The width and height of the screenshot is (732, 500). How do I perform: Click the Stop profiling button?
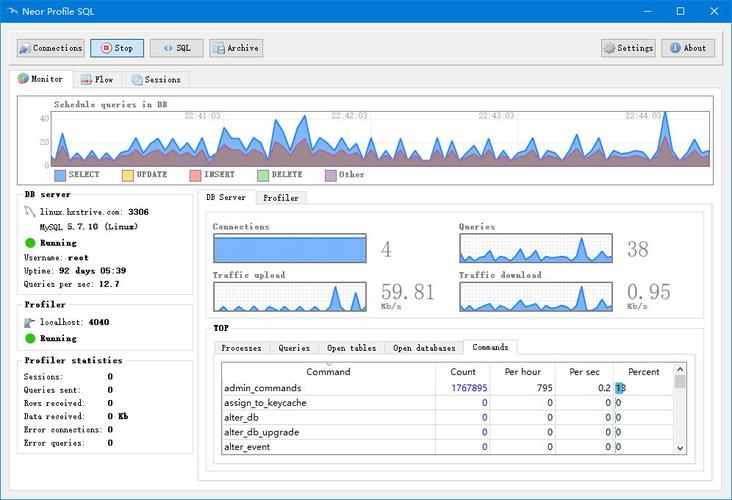117,48
